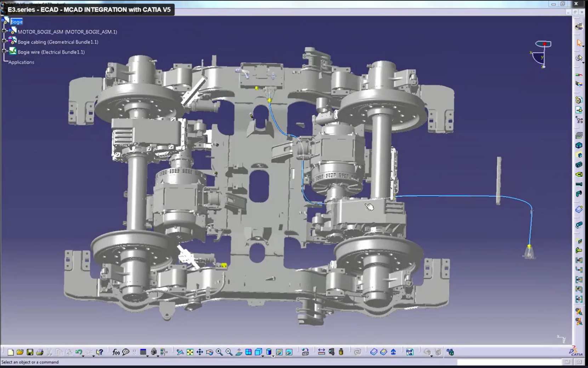Screen dimensions: 588x368
Task: Click the Fit All In view icon
Action: 190,352
